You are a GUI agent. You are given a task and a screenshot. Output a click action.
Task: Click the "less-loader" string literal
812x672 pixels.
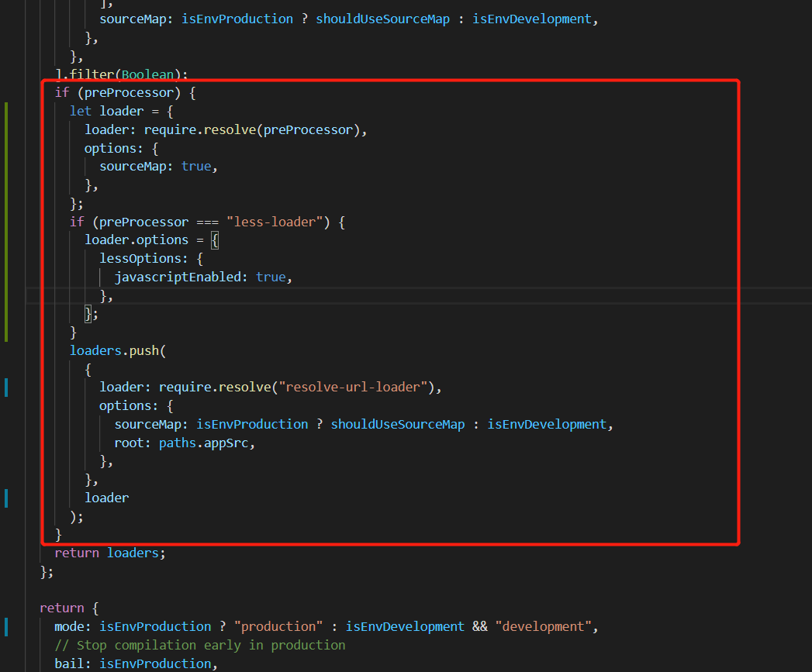(275, 222)
